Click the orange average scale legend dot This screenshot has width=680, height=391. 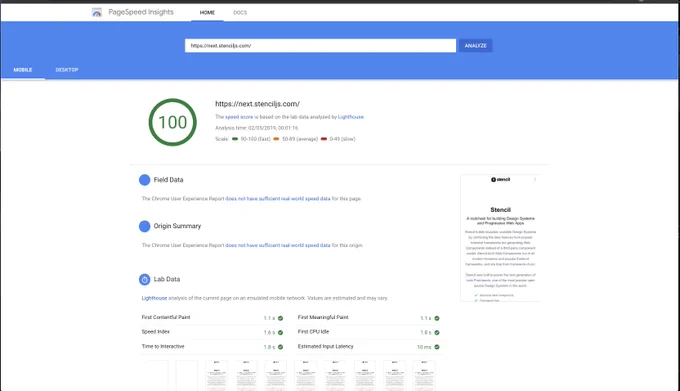(276, 139)
